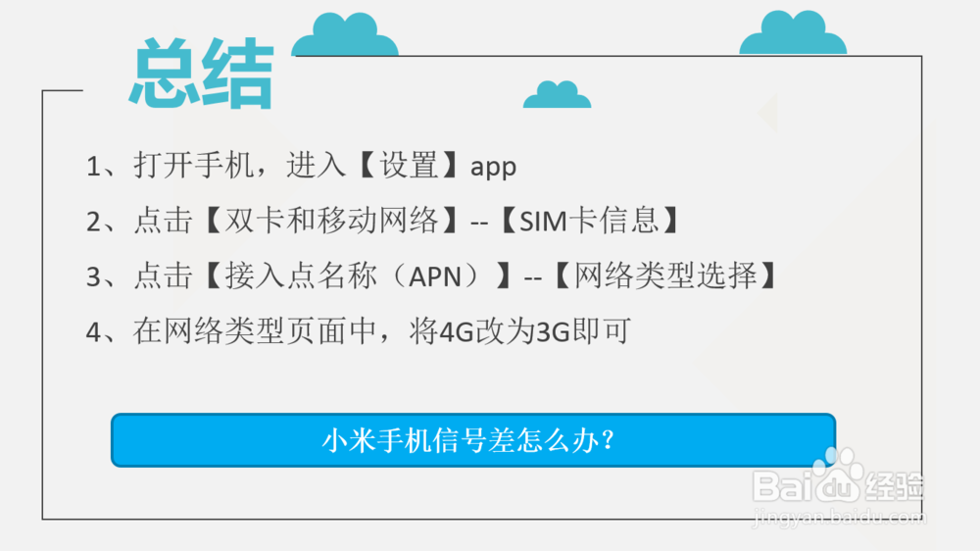980x551 pixels.
Task: Click the faint triangle arrow near right edge
Action: [x=768, y=113]
